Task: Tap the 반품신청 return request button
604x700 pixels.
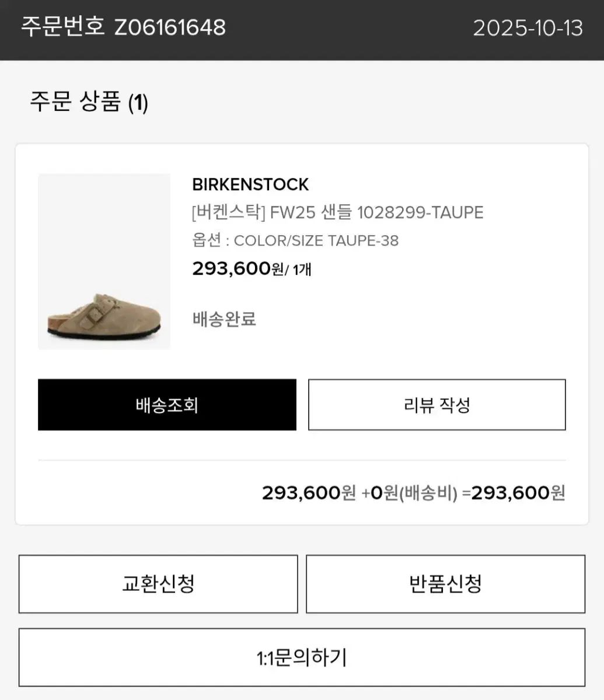Action: point(445,583)
